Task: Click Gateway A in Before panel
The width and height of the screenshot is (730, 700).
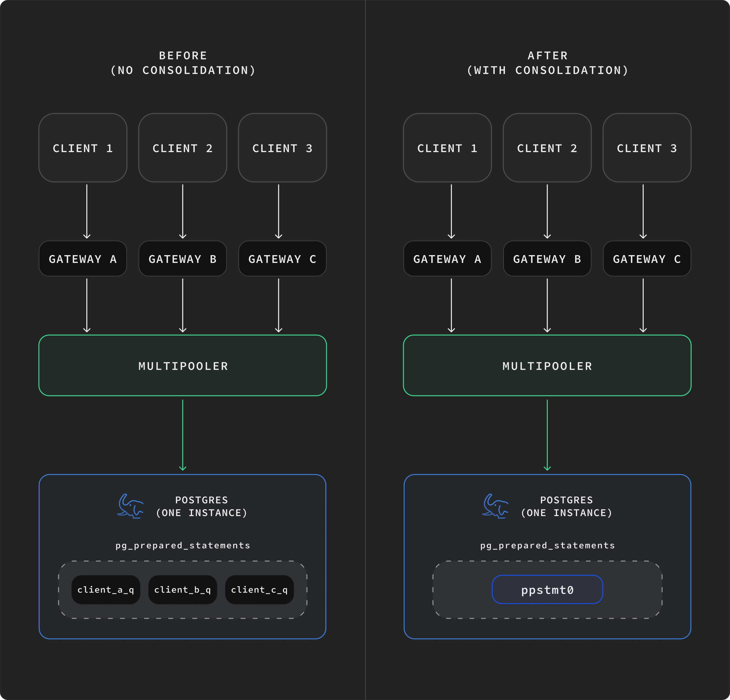Action: (83, 259)
